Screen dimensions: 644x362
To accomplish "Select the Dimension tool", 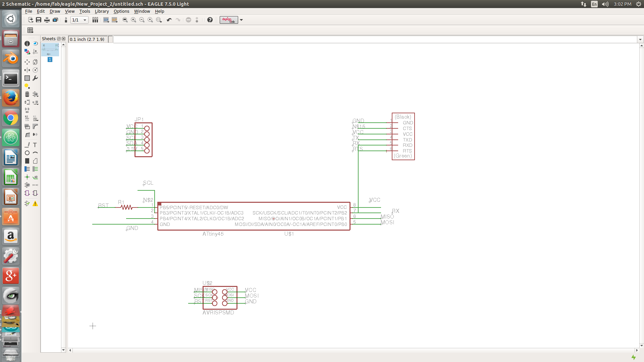I will point(35,185).
